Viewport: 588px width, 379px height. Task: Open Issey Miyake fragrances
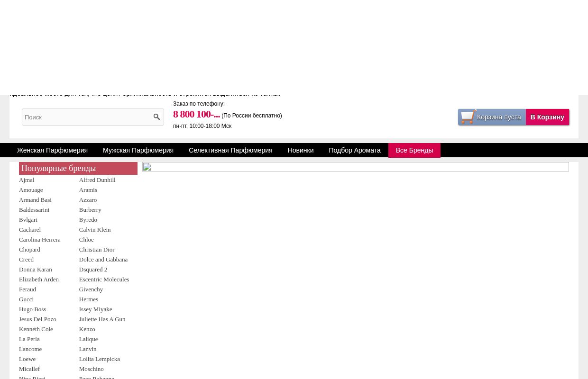[x=95, y=309]
